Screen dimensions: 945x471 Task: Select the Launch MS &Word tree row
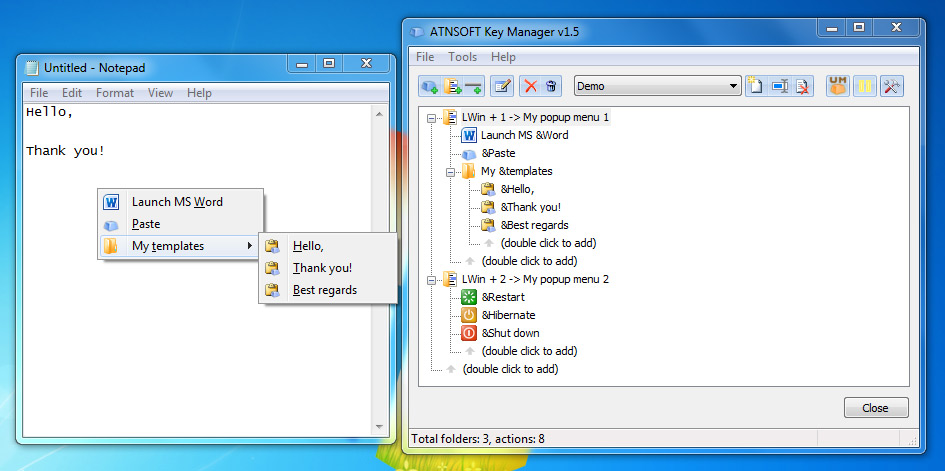coord(524,135)
